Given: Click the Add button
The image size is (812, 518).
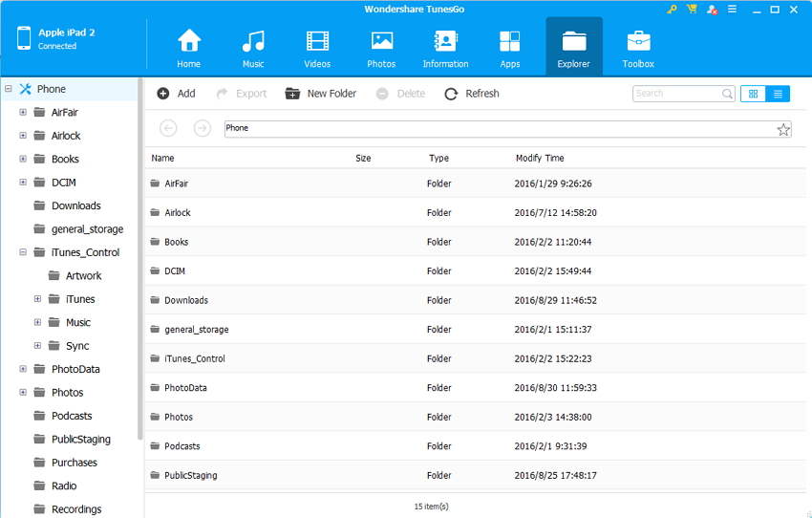Looking at the screenshot, I should tap(176, 94).
